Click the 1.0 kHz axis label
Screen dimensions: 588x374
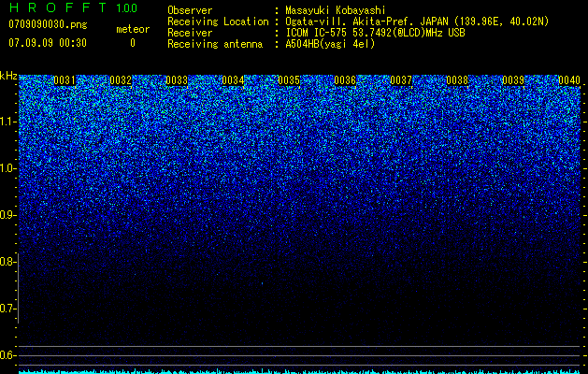(7, 168)
